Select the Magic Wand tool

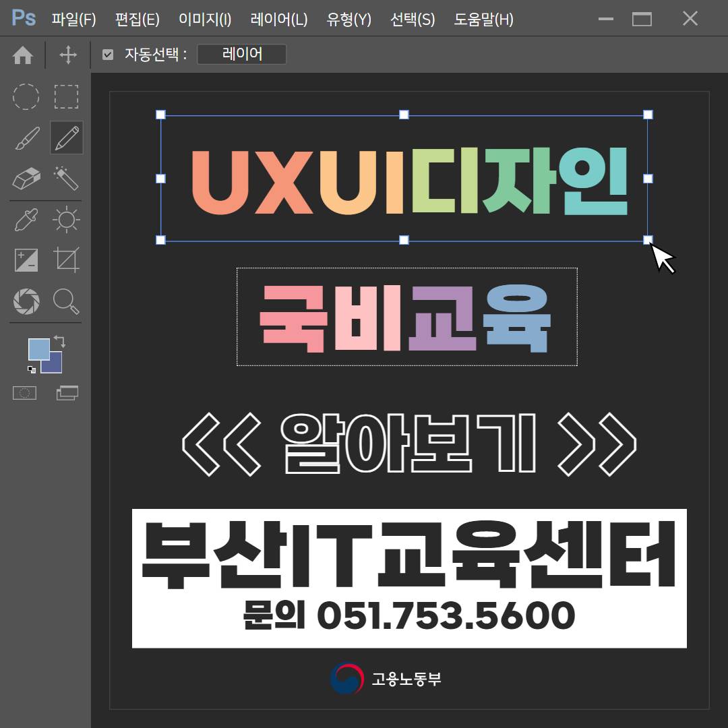[x=65, y=178]
